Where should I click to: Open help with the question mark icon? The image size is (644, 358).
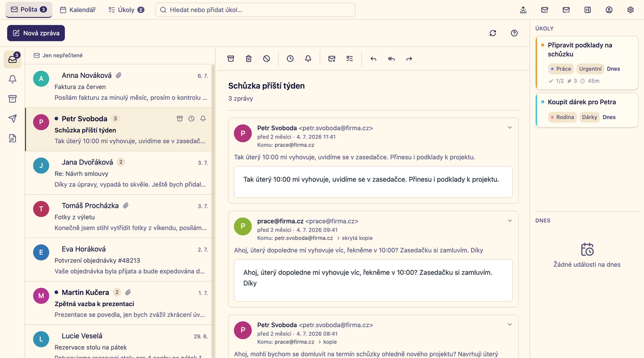[514, 33]
